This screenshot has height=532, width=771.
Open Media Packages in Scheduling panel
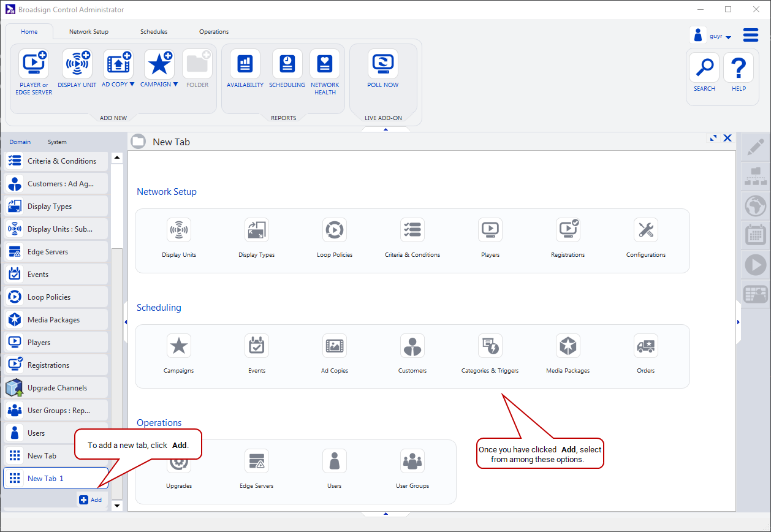pyautogui.click(x=568, y=354)
